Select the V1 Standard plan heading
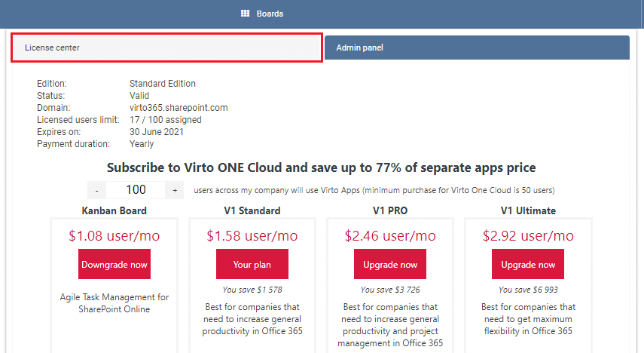The image size is (644, 353). (252, 210)
